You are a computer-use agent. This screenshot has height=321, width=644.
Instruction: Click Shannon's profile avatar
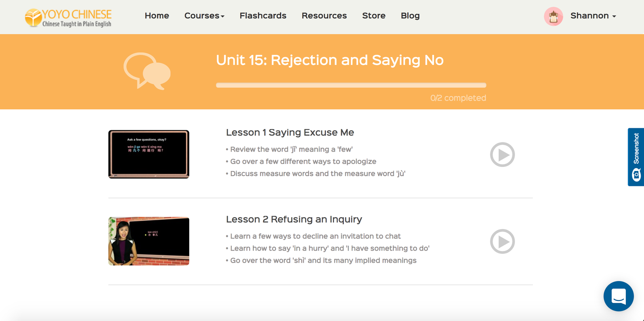553,16
